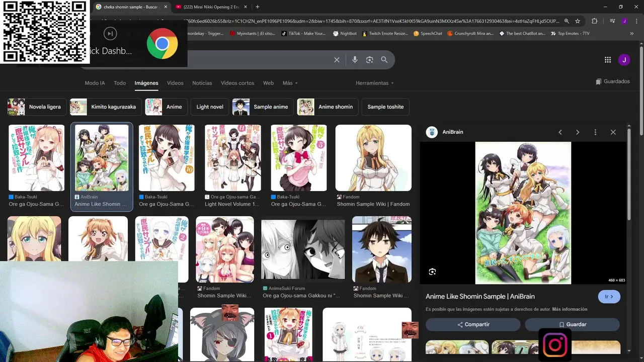The image size is (644, 362).
Task: Click the Instagram overlay icon
Action: [555, 345]
